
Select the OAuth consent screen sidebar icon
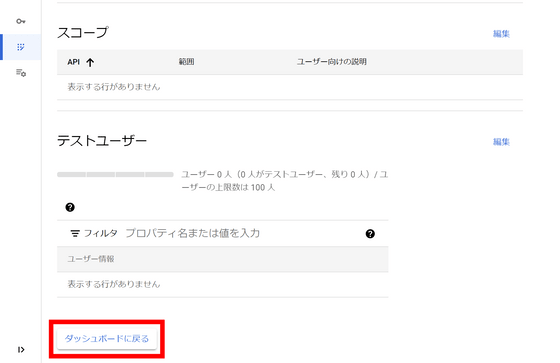tap(21, 47)
